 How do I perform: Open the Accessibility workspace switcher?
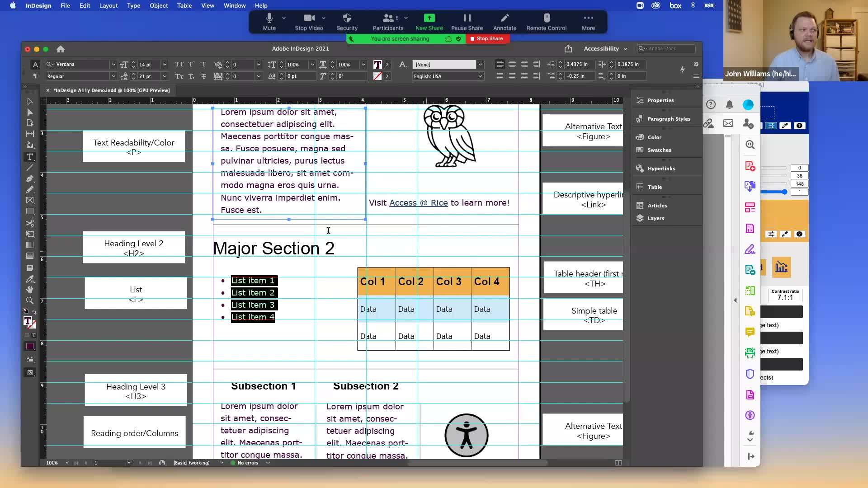click(x=605, y=48)
